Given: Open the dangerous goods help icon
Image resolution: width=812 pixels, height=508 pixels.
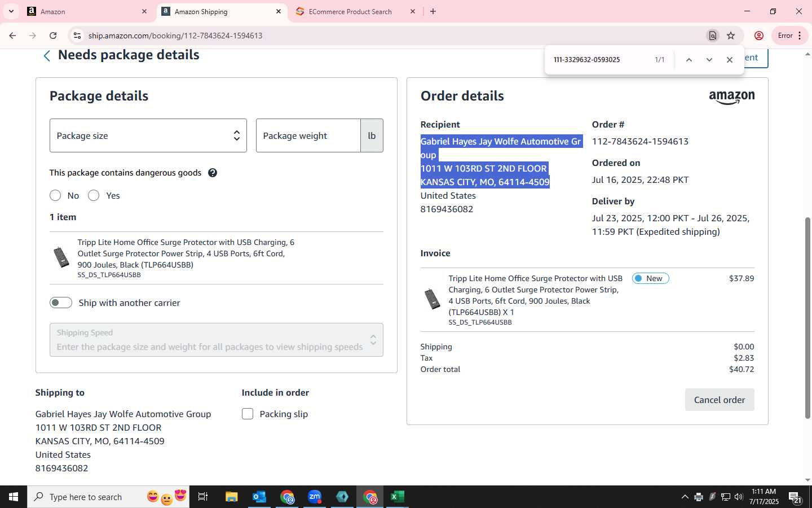Looking at the screenshot, I should 213,173.
